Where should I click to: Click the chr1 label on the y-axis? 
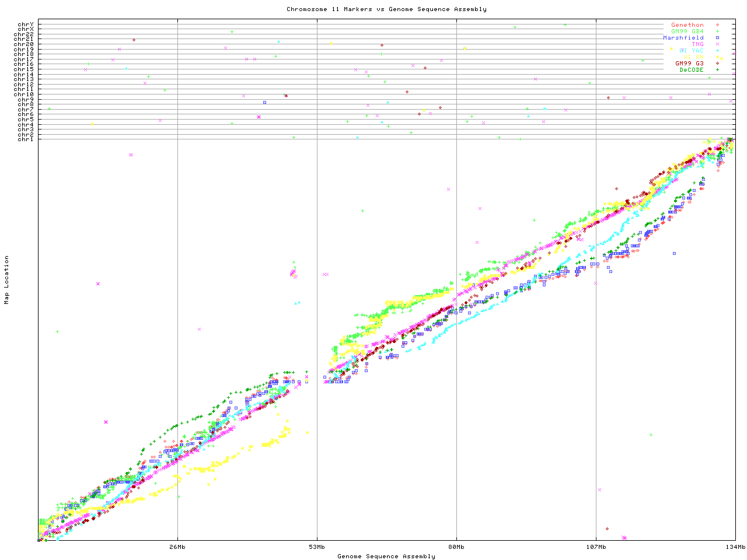(26, 139)
